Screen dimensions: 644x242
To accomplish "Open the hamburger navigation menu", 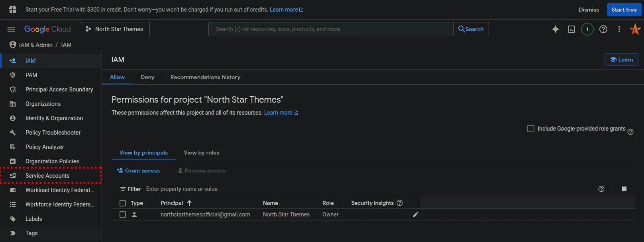I will [x=11, y=29].
